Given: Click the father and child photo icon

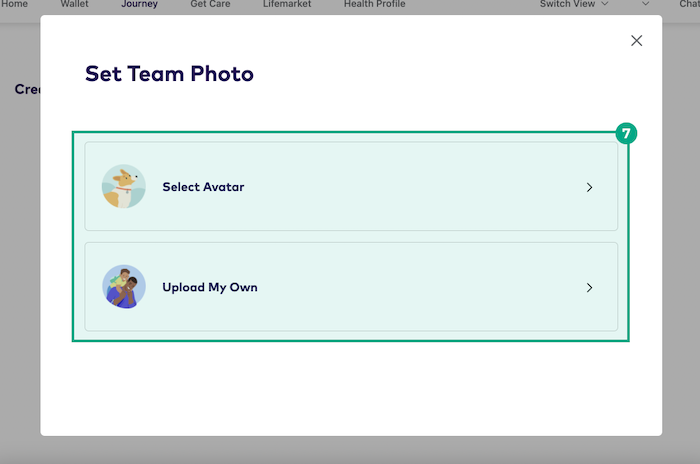Looking at the screenshot, I should (x=124, y=287).
